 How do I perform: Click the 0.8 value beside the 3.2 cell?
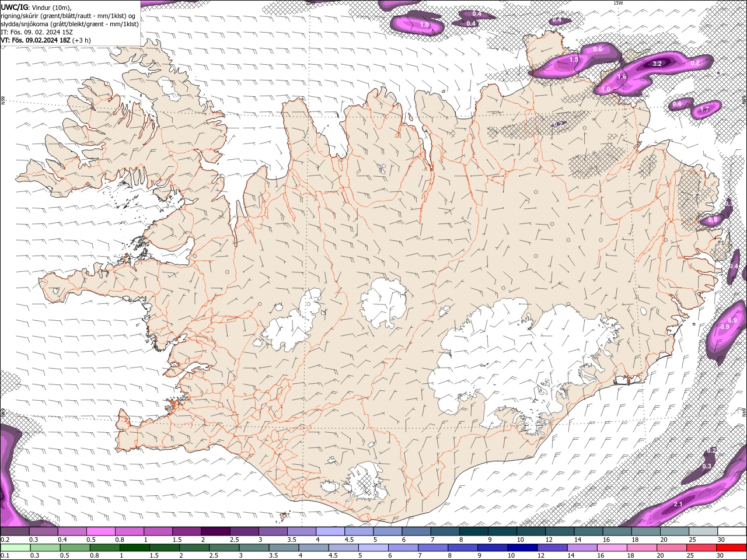coord(695,62)
